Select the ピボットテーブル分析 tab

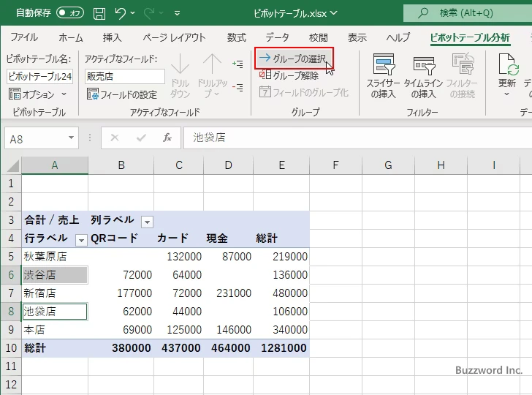click(x=470, y=37)
